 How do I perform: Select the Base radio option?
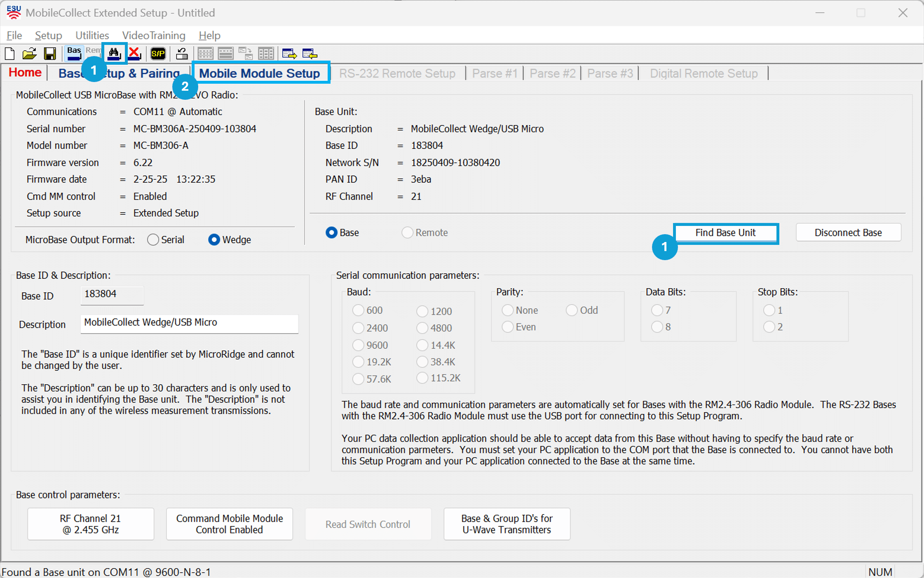tap(331, 233)
